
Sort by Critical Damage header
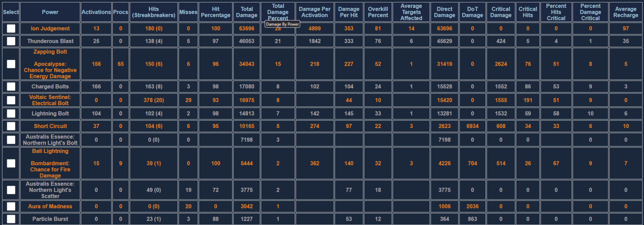point(501,12)
